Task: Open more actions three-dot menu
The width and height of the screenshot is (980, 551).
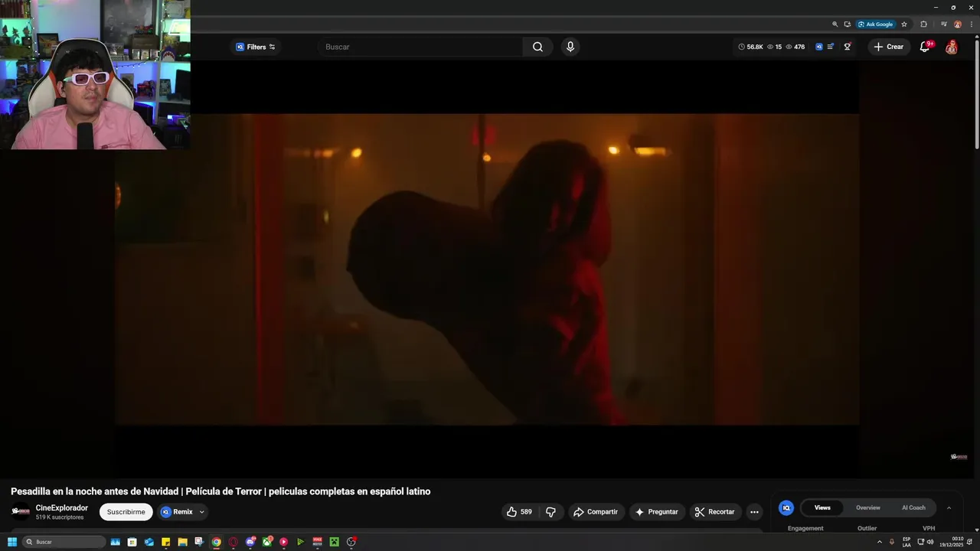Action: coord(754,512)
